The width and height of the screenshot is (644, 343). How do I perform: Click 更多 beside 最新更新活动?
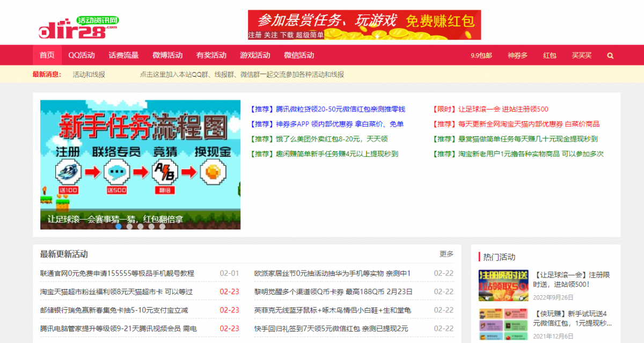(x=447, y=254)
